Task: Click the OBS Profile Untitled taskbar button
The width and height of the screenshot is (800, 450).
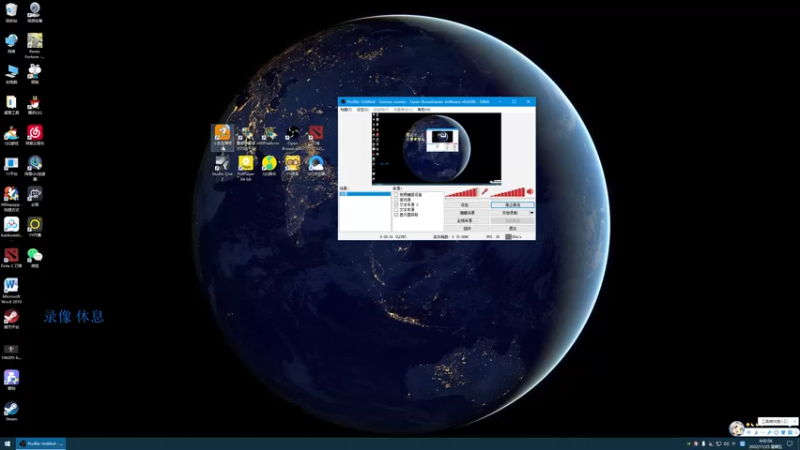Action: coord(41,444)
